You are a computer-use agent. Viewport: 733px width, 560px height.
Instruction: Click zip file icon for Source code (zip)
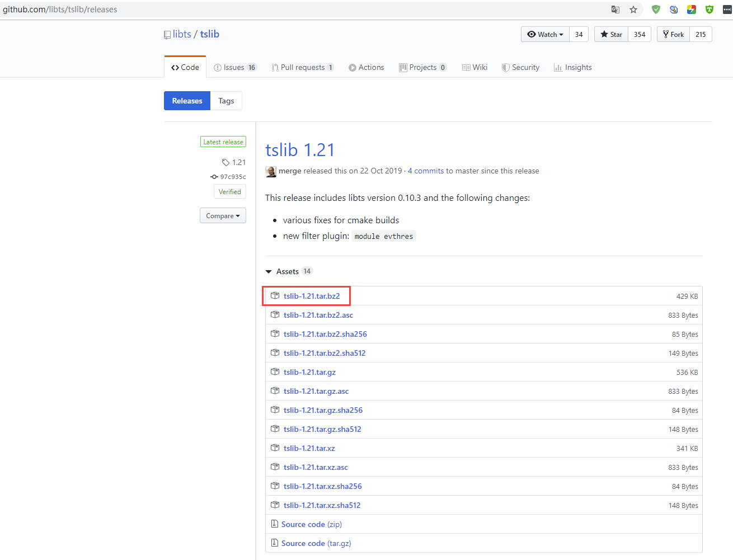coord(274,524)
